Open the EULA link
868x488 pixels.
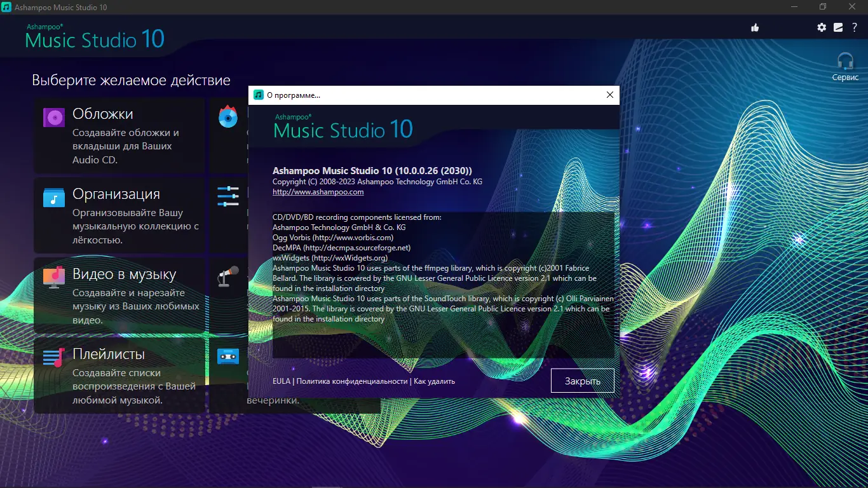point(281,381)
